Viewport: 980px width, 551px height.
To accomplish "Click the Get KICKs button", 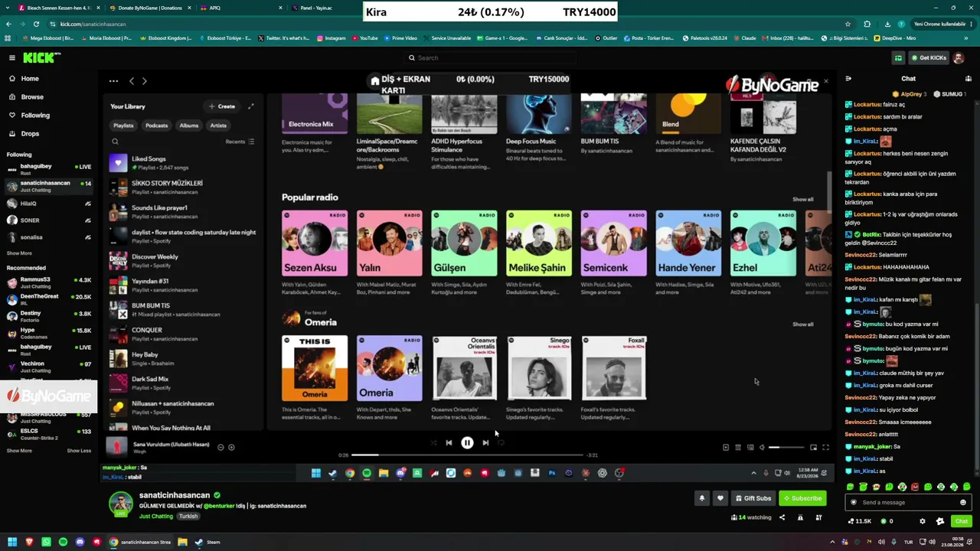I will 929,57.
